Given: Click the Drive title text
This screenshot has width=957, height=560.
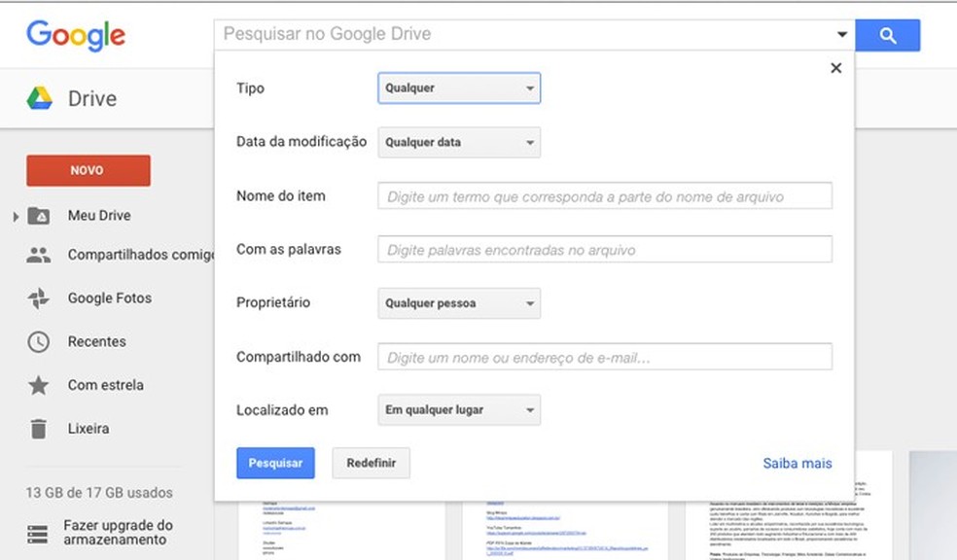Looking at the screenshot, I should pos(92,98).
